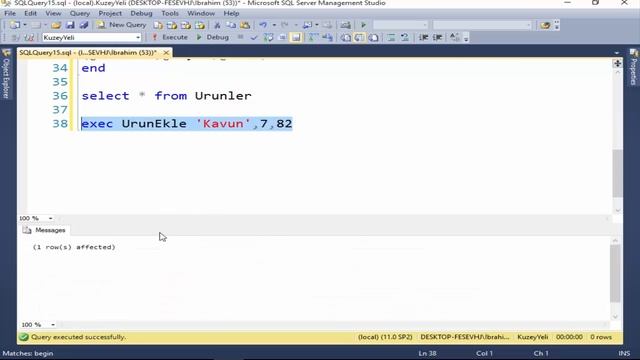Image resolution: width=640 pixels, height=360 pixels.
Task: Open the Tools menu
Action: [170, 13]
